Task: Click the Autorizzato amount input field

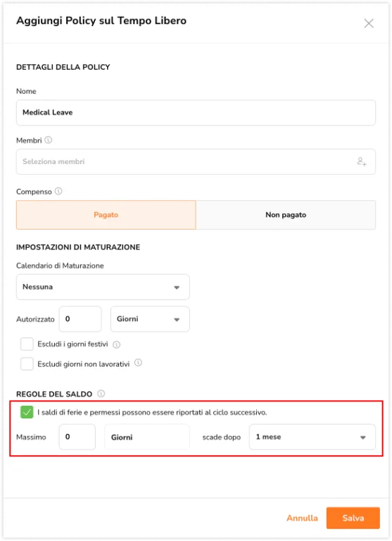Action: coord(80,319)
